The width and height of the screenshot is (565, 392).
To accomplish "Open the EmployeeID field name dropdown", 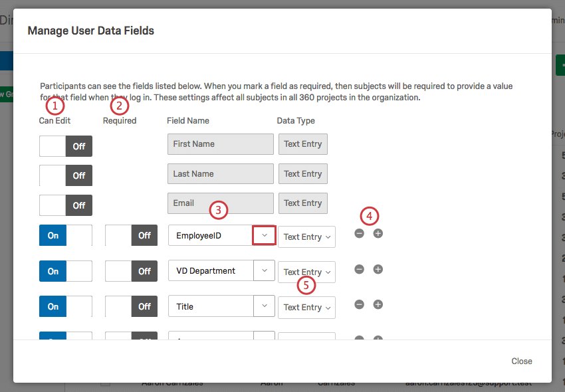I will (264, 235).
